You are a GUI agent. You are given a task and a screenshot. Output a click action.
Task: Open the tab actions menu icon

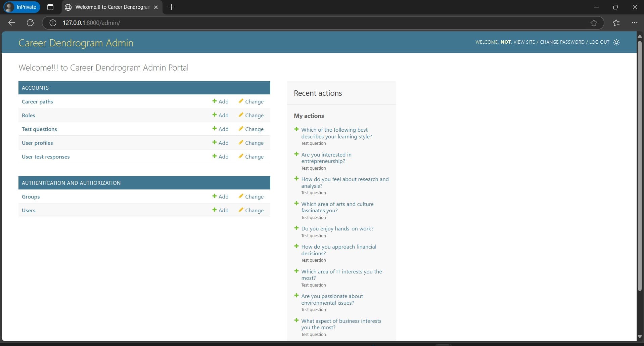50,7
